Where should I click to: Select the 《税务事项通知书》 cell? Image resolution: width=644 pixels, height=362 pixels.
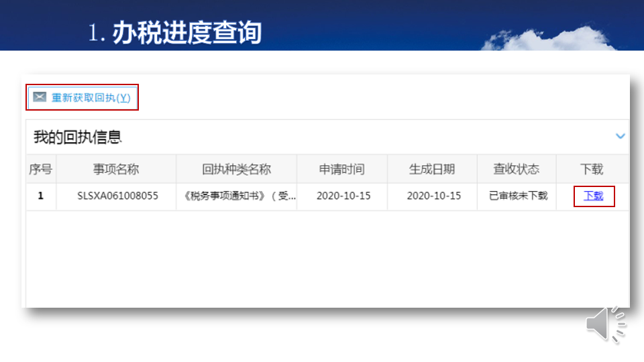tap(237, 196)
